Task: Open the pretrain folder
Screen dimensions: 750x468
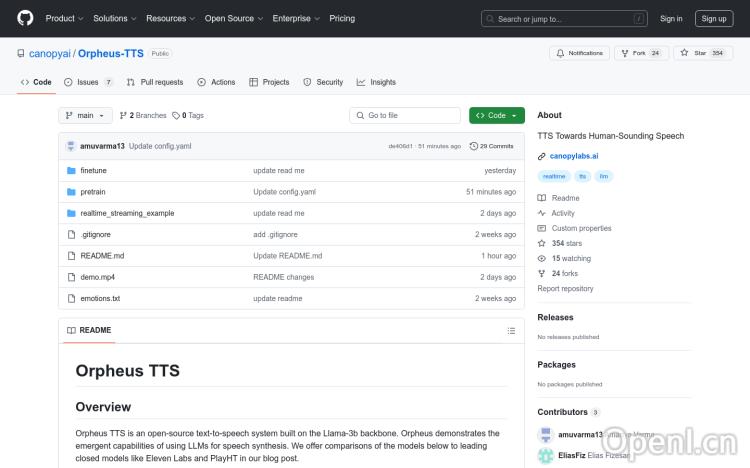Action: (x=93, y=192)
